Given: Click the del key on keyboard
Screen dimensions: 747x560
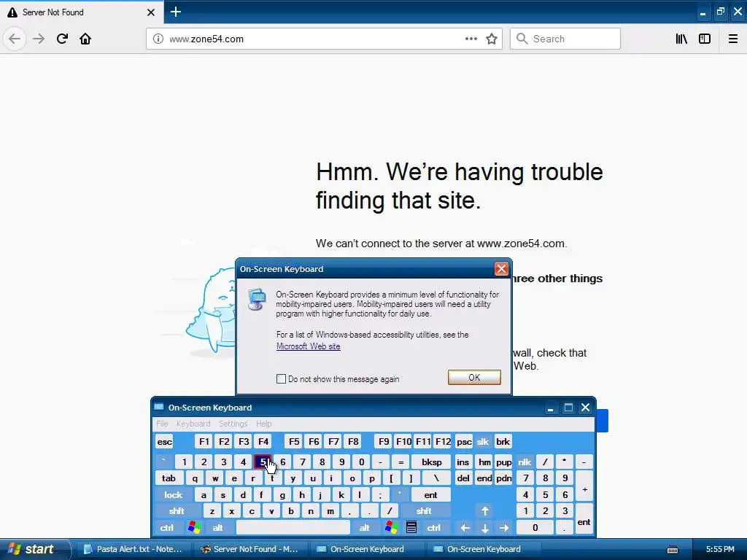Looking at the screenshot, I should pyautogui.click(x=463, y=478).
